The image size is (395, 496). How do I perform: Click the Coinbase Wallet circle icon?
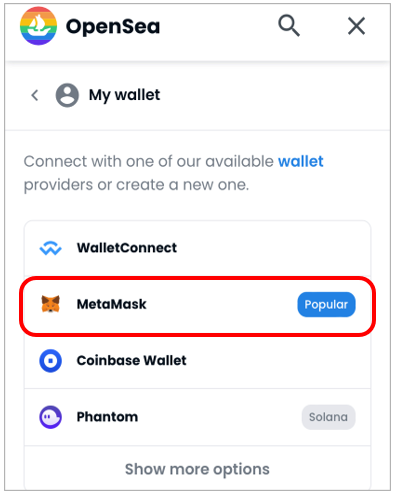(50, 361)
